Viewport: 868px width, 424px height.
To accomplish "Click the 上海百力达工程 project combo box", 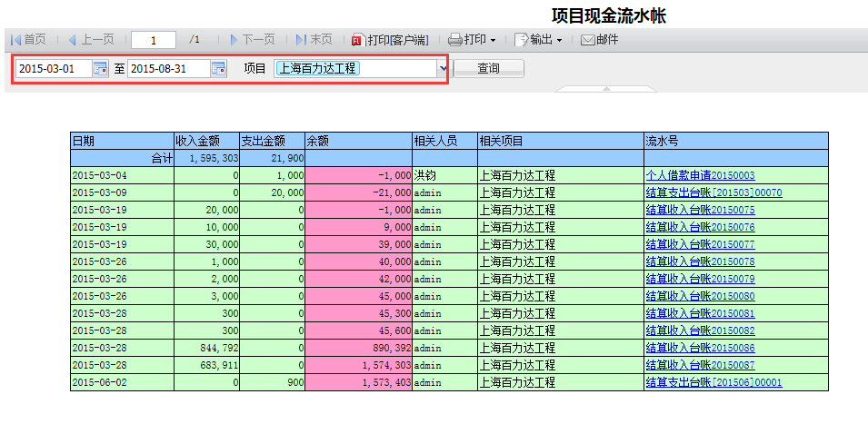I will [x=355, y=68].
